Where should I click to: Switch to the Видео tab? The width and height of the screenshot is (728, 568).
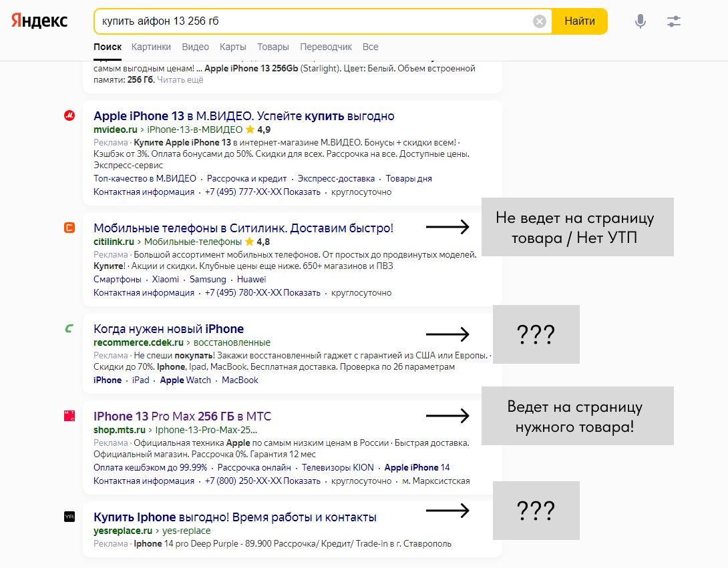195,47
